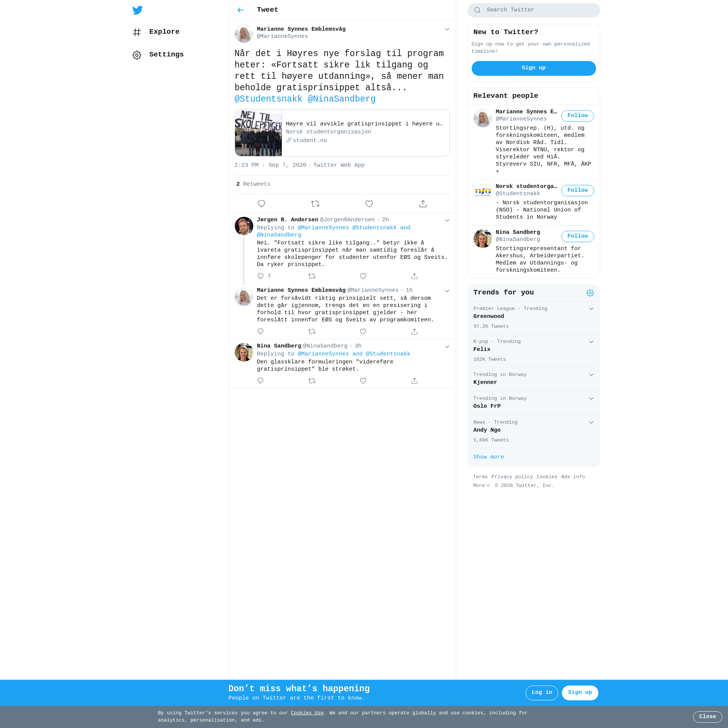The height and width of the screenshot is (728, 728).
Task: Retweet the main tweet
Action: (x=315, y=204)
